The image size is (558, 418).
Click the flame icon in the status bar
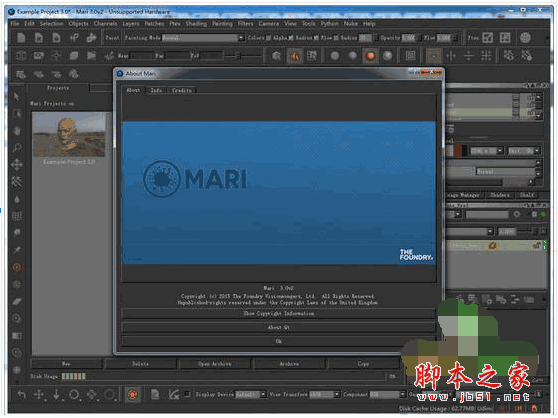[534, 409]
